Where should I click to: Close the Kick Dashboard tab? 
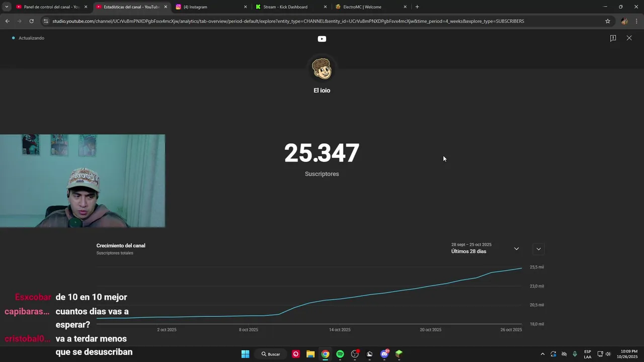pyautogui.click(x=325, y=7)
